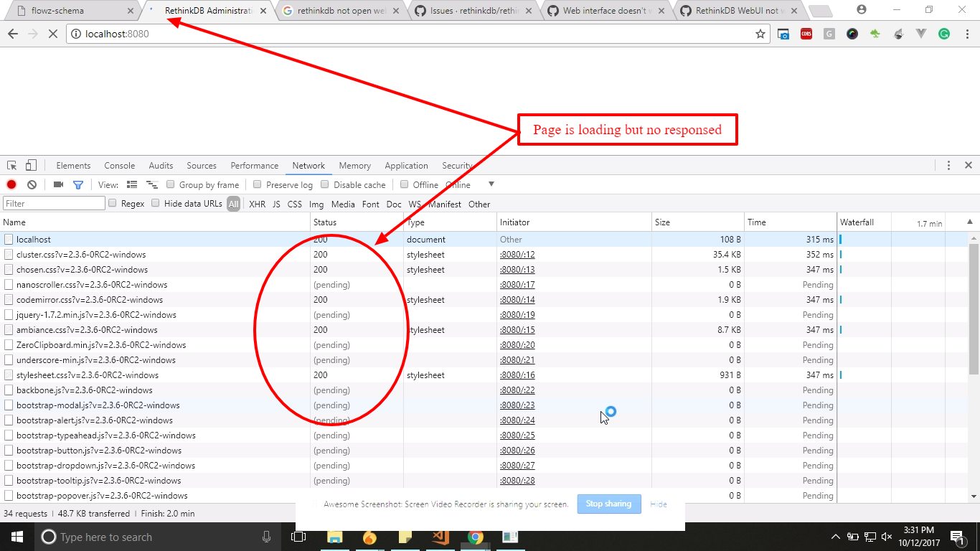This screenshot has height=551, width=980.
Task: Sort by Status column header
Action: click(357, 222)
